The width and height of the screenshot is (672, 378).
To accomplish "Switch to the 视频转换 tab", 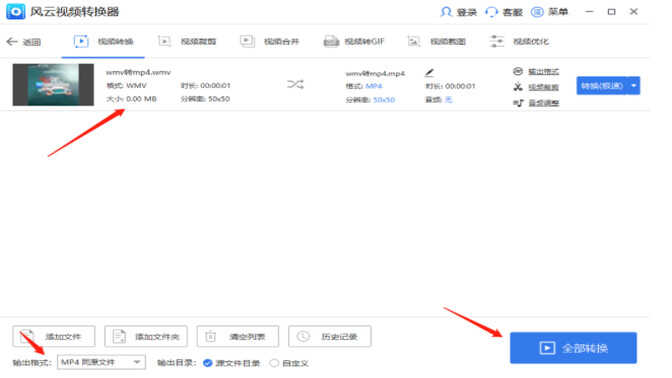I will [103, 42].
